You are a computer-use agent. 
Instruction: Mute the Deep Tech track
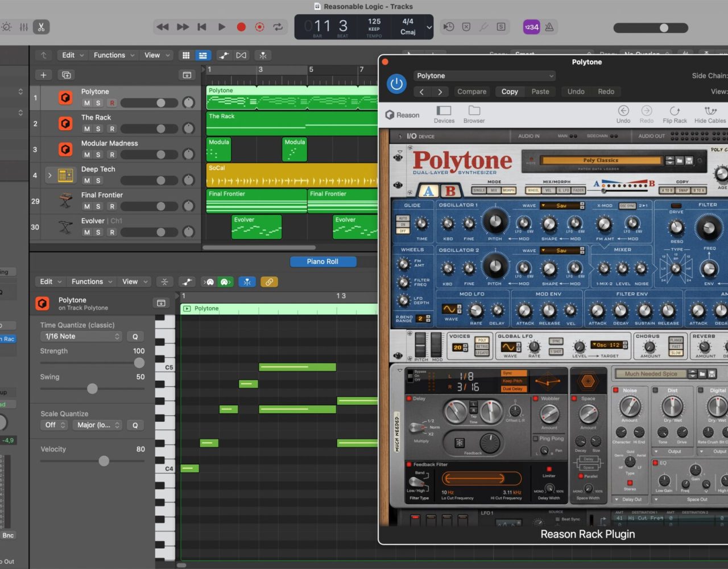click(87, 180)
